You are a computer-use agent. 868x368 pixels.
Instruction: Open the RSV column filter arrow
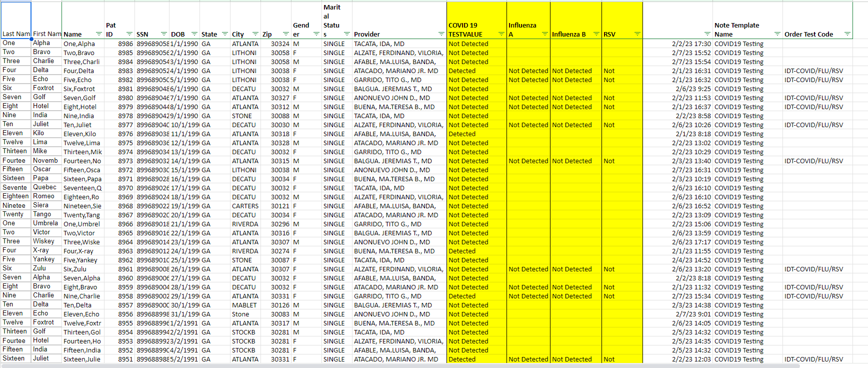coord(637,34)
